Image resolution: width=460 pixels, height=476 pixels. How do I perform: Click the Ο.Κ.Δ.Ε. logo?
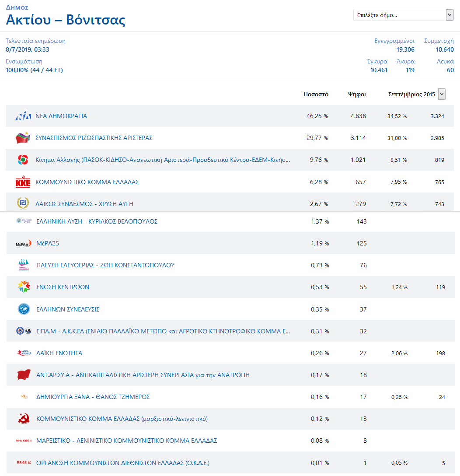click(24, 462)
